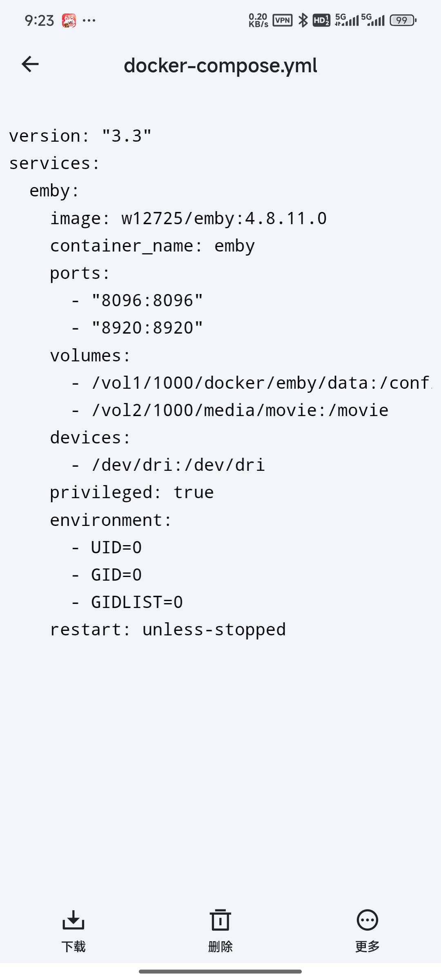The image size is (441, 980).
Task: Tap the battery indicator icon
Action: coord(403,20)
